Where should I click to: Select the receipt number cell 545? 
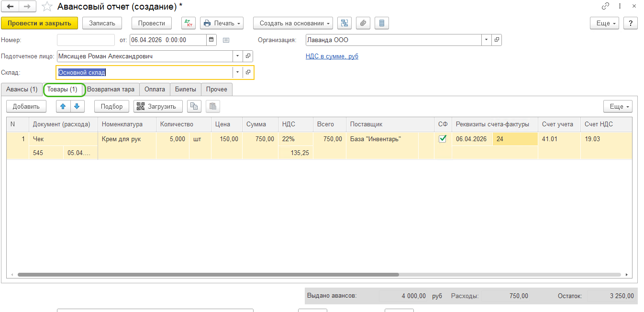point(46,153)
